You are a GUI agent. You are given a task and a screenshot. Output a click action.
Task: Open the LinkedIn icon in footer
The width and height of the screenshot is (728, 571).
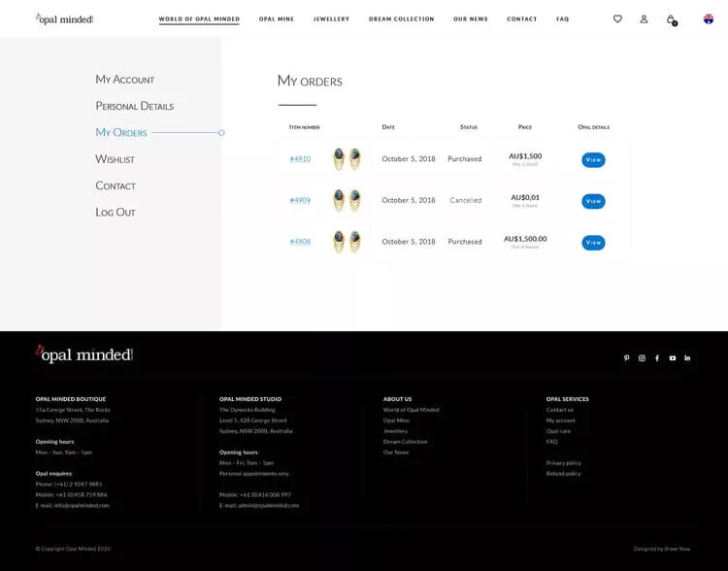(687, 357)
